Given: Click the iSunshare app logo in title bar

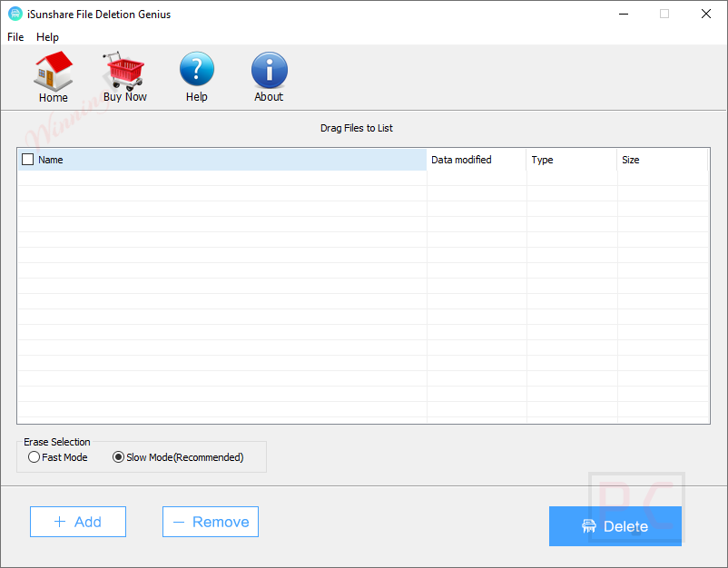Looking at the screenshot, I should [x=15, y=14].
